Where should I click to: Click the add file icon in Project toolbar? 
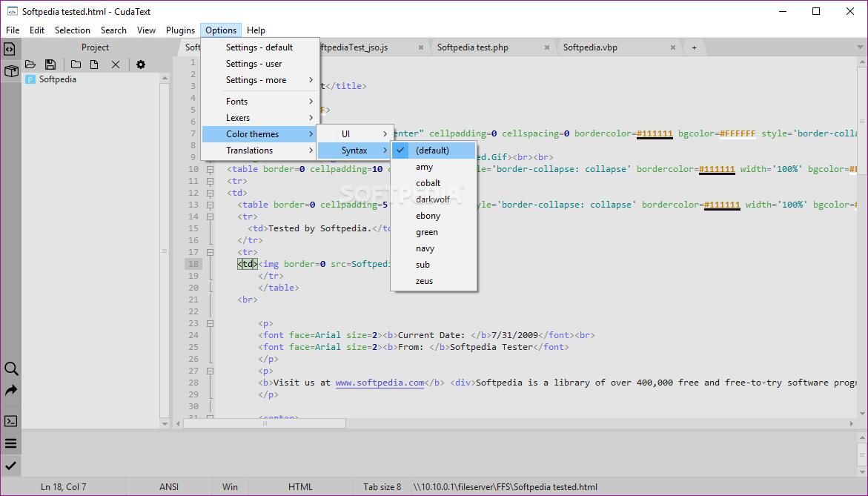tap(94, 65)
